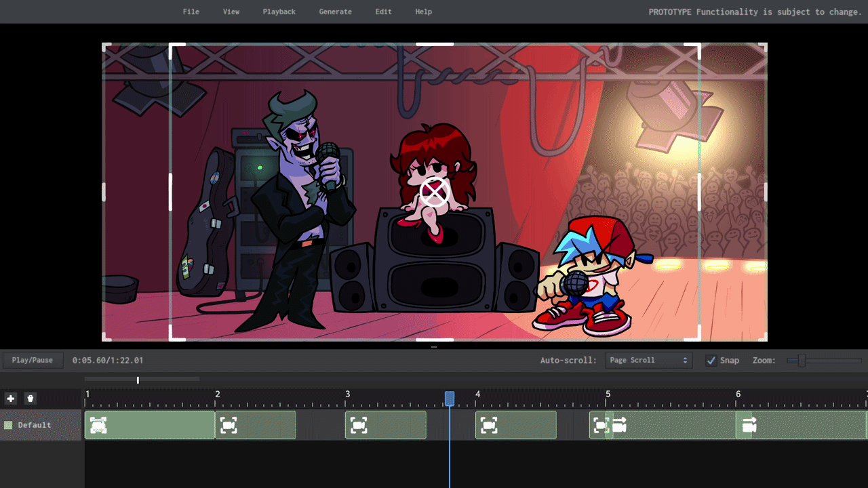Click the Zoom slider handle
The width and height of the screenshot is (868, 488).
pyautogui.click(x=801, y=361)
